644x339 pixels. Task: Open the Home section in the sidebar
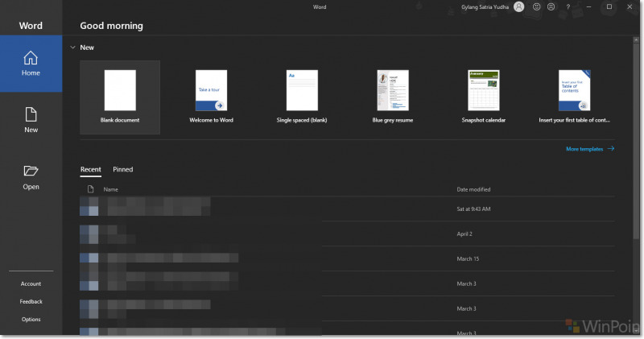pyautogui.click(x=31, y=64)
